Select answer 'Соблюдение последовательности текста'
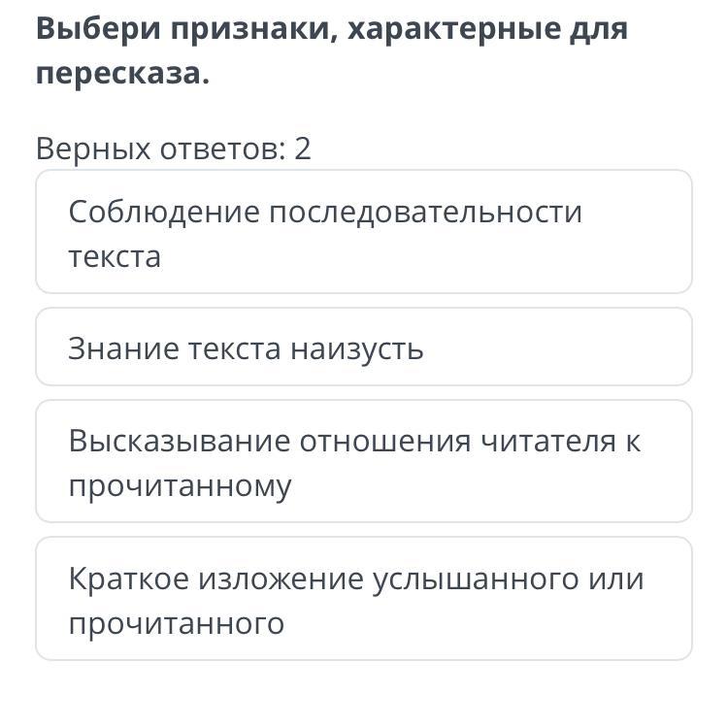Image resolution: width=728 pixels, height=728 pixels. click(x=364, y=232)
